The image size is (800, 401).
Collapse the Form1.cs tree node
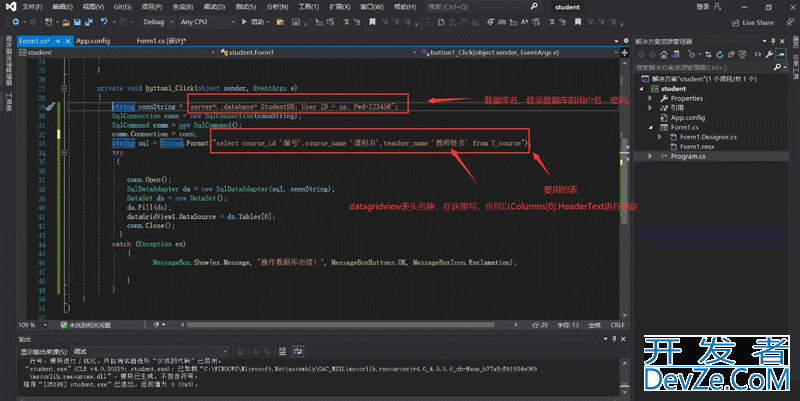(x=650, y=127)
